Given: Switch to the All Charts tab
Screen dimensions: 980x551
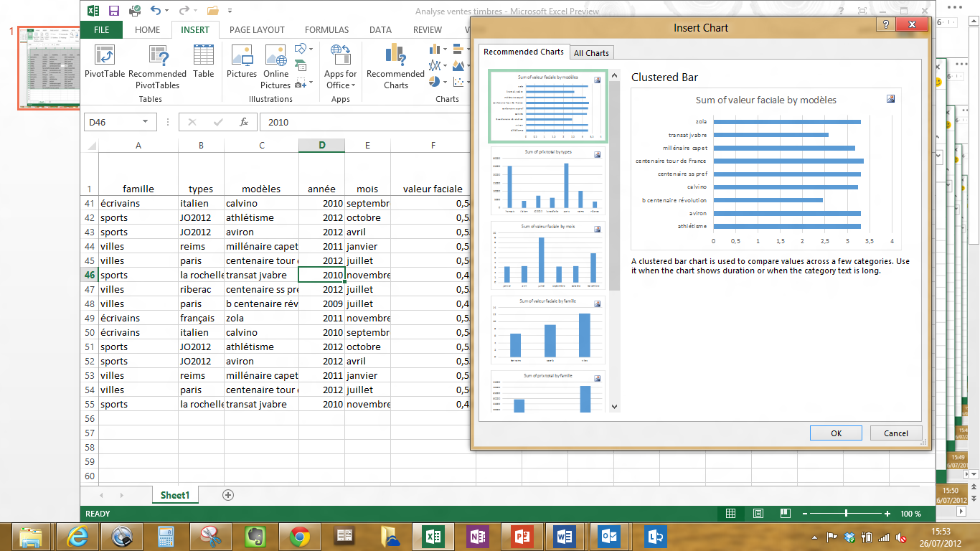Looking at the screenshot, I should pos(591,52).
